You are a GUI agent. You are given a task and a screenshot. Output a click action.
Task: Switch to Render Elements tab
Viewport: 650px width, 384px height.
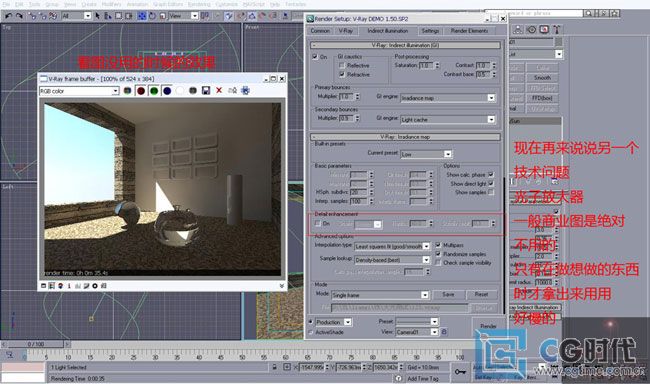pyautogui.click(x=469, y=31)
